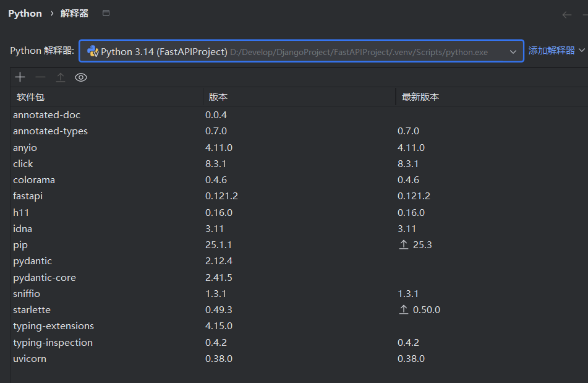Screen dimensions: 588x383
Task: Click the upgrade arrow beside starlette 0.50.0
Action: click(405, 309)
